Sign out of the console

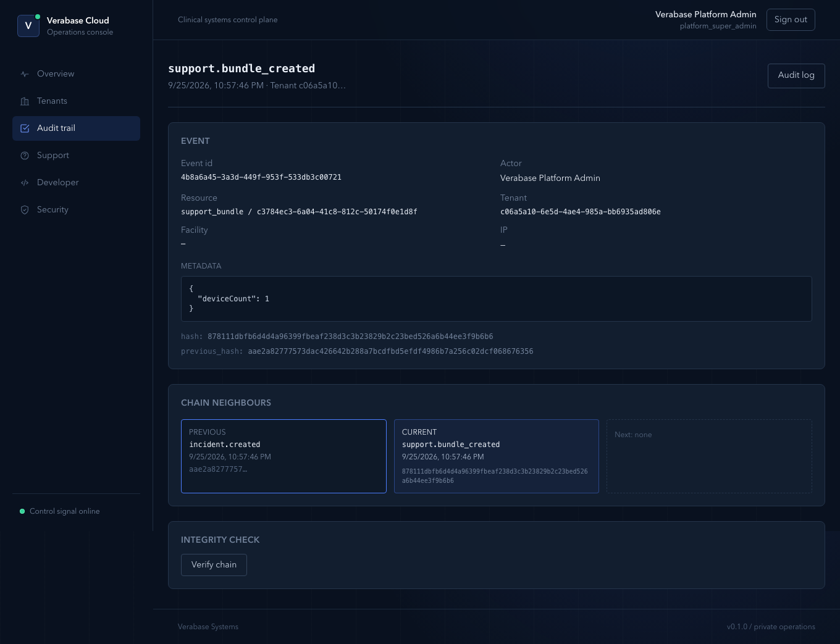point(791,20)
